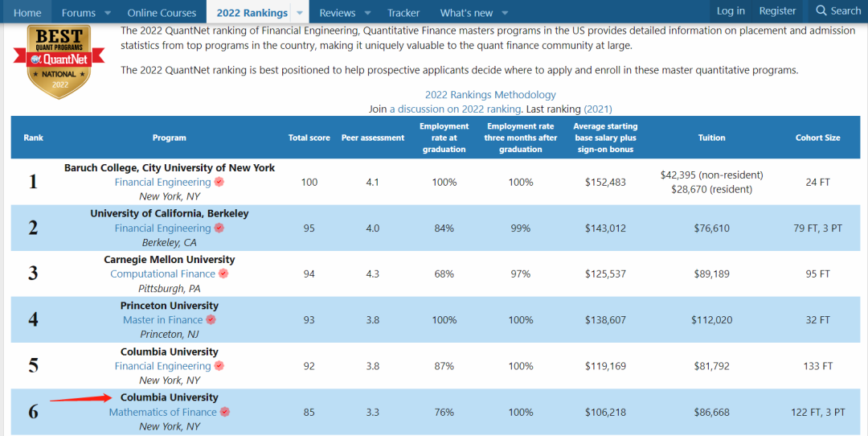Click Register
This screenshot has height=436, width=868.
[x=777, y=11]
